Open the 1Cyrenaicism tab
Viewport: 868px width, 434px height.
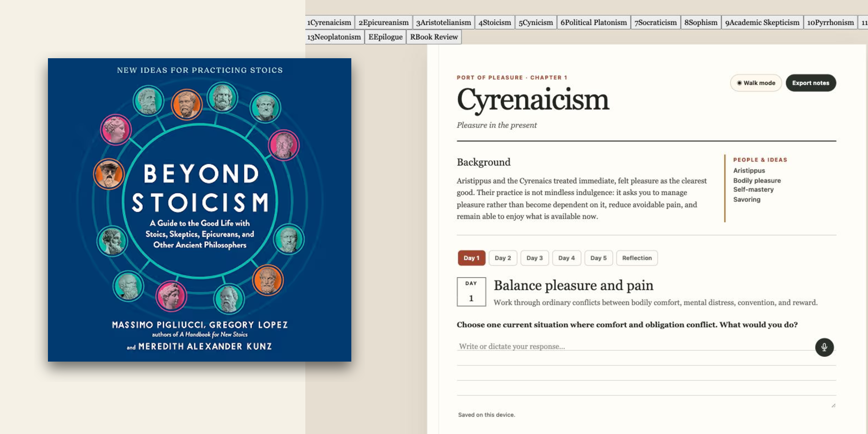coord(329,23)
